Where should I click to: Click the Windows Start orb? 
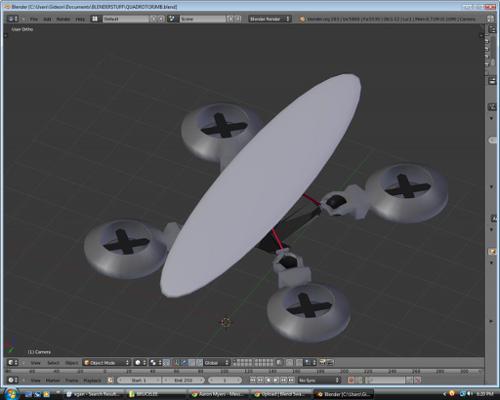11,394
